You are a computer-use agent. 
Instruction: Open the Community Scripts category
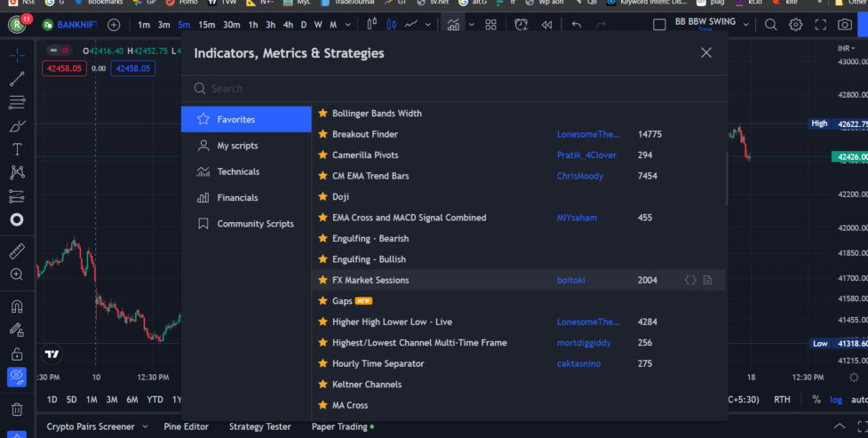point(246,224)
